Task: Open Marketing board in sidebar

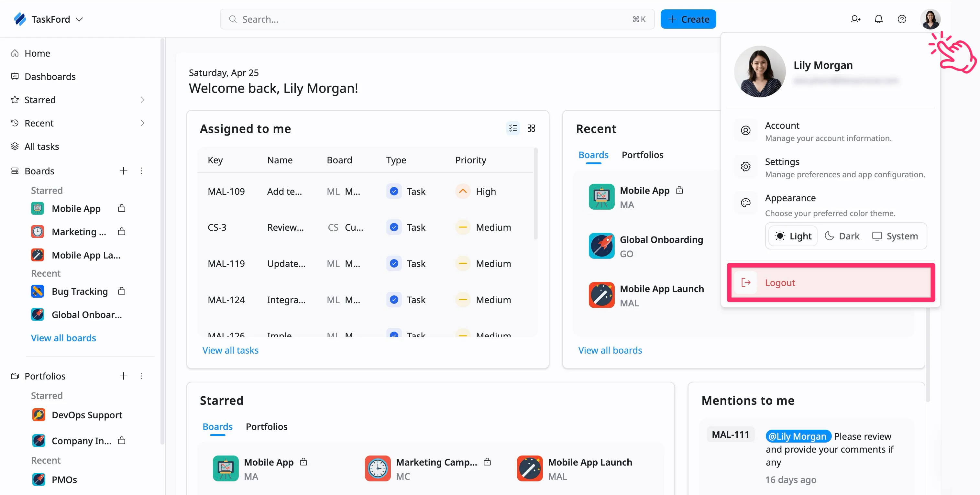Action: click(78, 232)
